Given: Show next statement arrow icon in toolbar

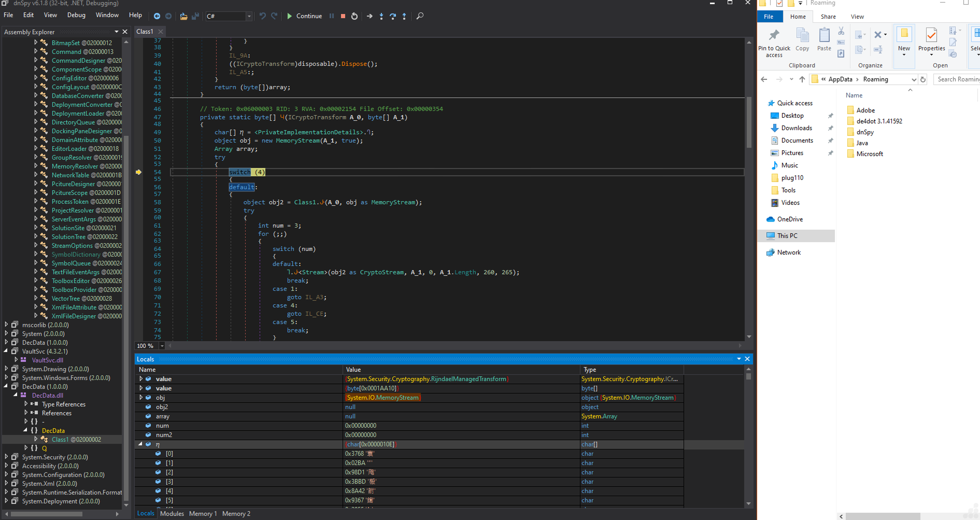Looking at the screenshot, I should click(x=370, y=16).
